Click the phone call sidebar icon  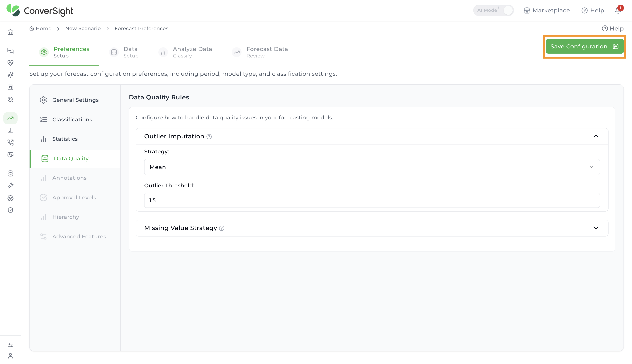pos(10,142)
